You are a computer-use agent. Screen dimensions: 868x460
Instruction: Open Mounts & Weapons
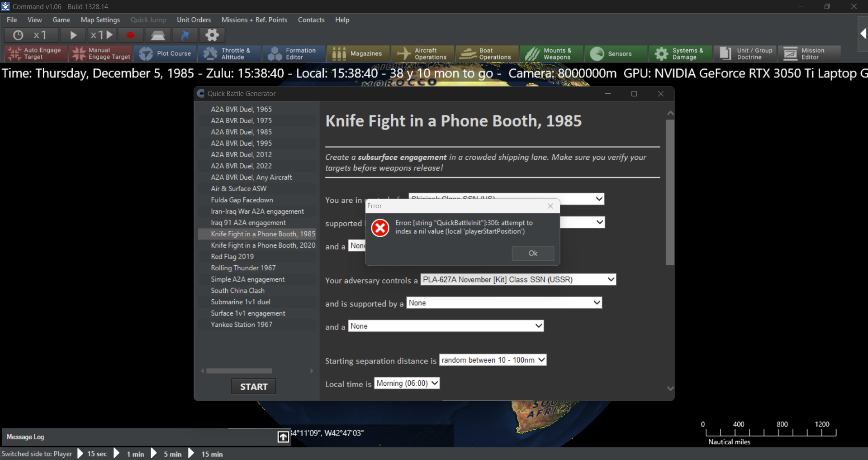[552, 53]
